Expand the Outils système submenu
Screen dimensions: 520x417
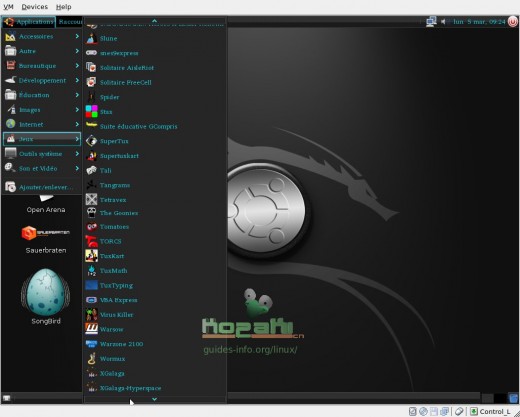pos(42,154)
